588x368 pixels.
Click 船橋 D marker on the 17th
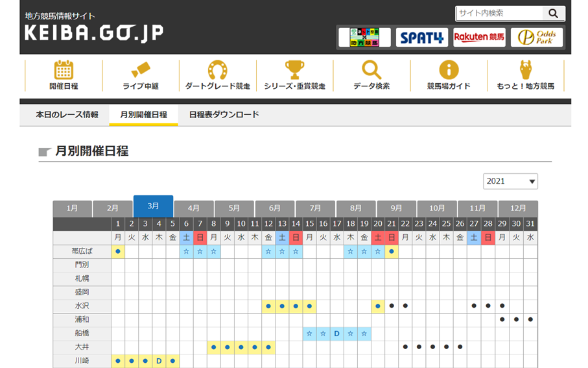(x=336, y=334)
